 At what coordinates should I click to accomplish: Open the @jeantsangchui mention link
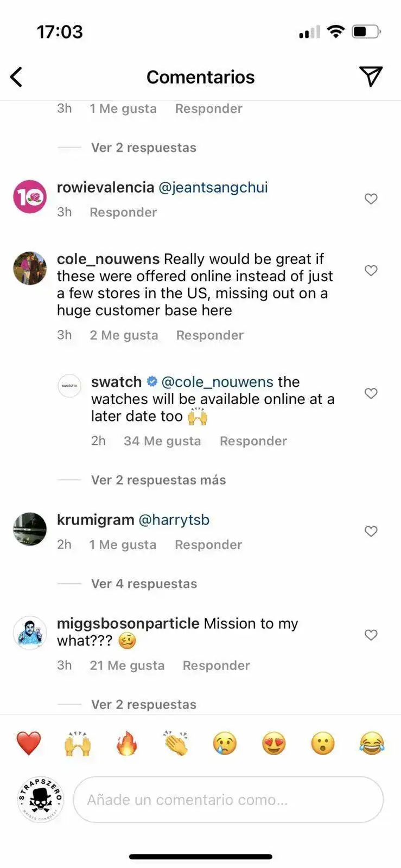pyautogui.click(x=213, y=188)
